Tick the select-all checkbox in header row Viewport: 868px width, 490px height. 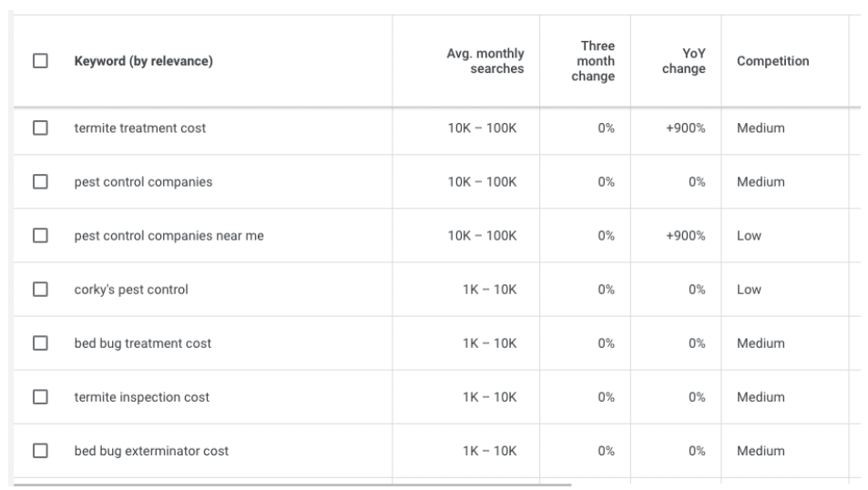click(40, 62)
